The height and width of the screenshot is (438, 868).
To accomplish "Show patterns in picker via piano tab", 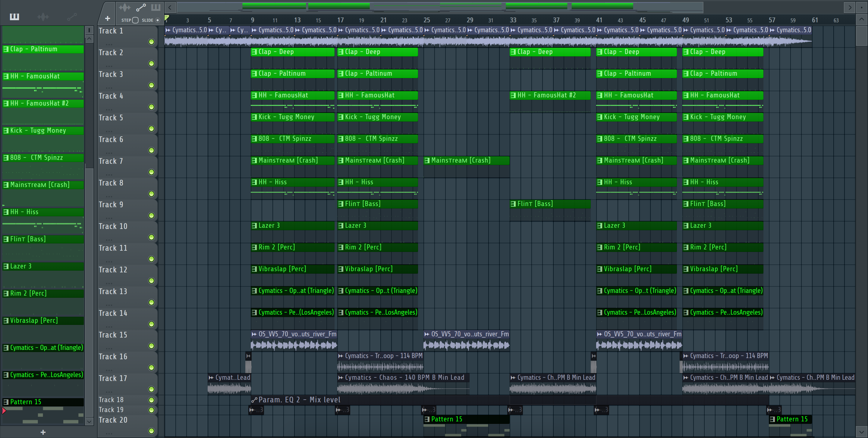I will (14, 17).
